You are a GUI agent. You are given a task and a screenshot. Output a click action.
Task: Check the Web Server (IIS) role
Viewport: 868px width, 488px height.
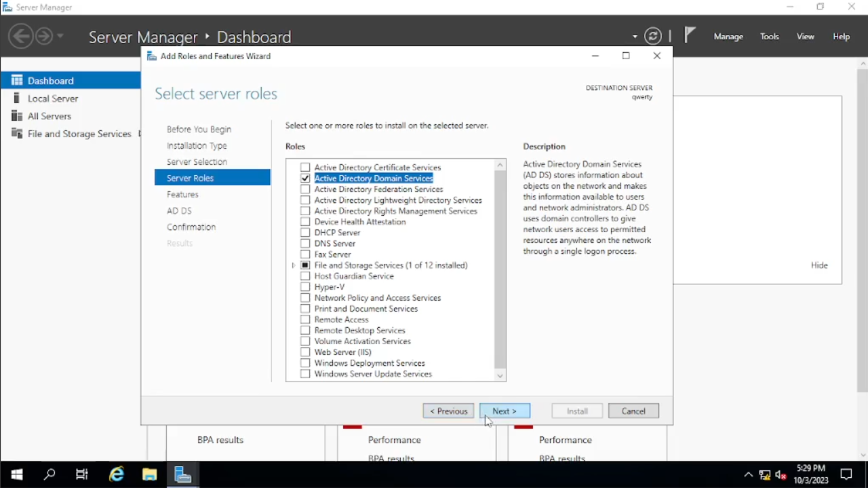click(x=305, y=352)
